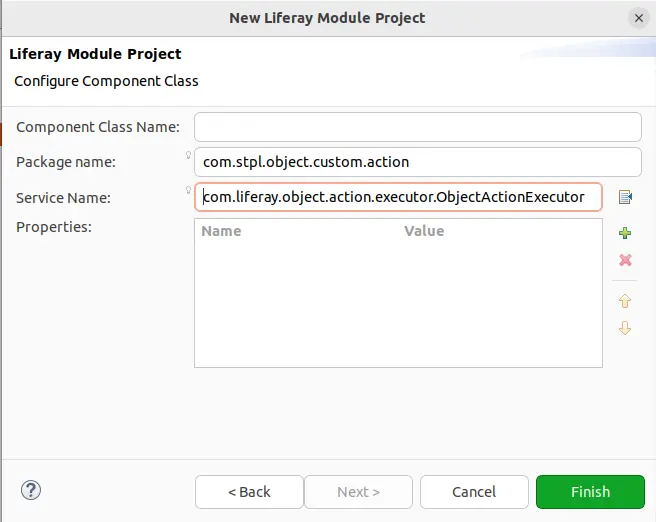Click the Component Class Name field
Screen dimensions: 656x522
coord(418,127)
